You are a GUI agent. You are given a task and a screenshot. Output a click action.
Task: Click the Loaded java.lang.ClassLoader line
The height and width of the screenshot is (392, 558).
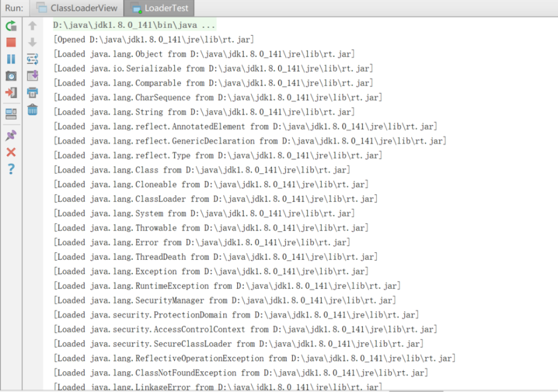(x=215, y=199)
